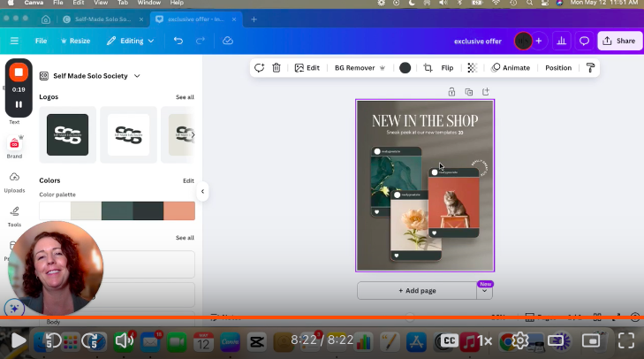
Task: Check cloud save status icon
Action: (x=228, y=41)
